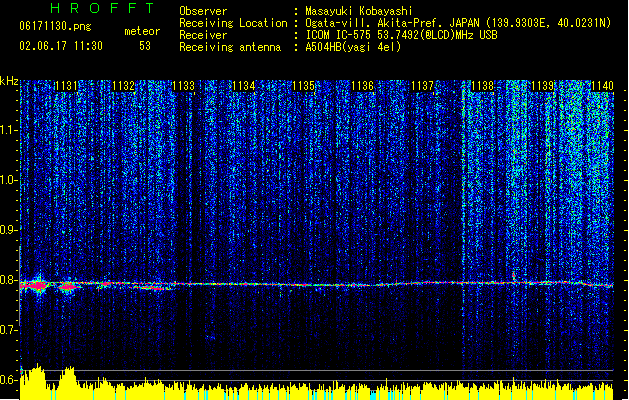Viewport: 629px width, 400px height.
Task: Click the 1138 time marker
Action: click(x=483, y=86)
